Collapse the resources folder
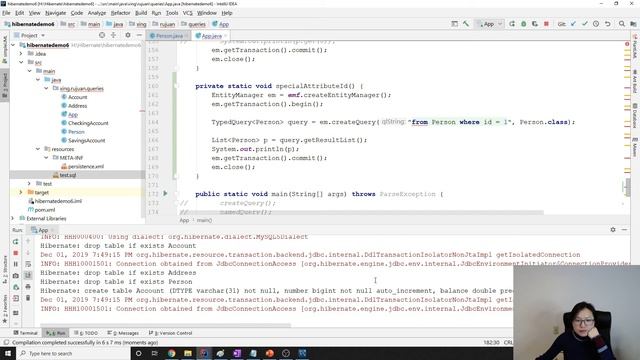This screenshot has height=360, width=640. click(x=38, y=149)
